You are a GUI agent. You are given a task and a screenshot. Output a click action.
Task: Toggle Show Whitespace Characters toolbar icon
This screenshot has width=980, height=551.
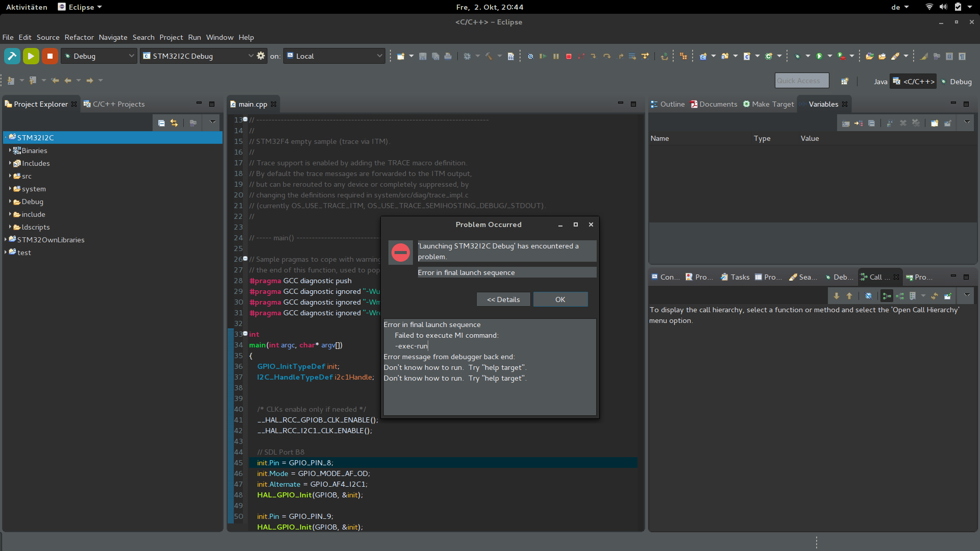click(x=962, y=56)
